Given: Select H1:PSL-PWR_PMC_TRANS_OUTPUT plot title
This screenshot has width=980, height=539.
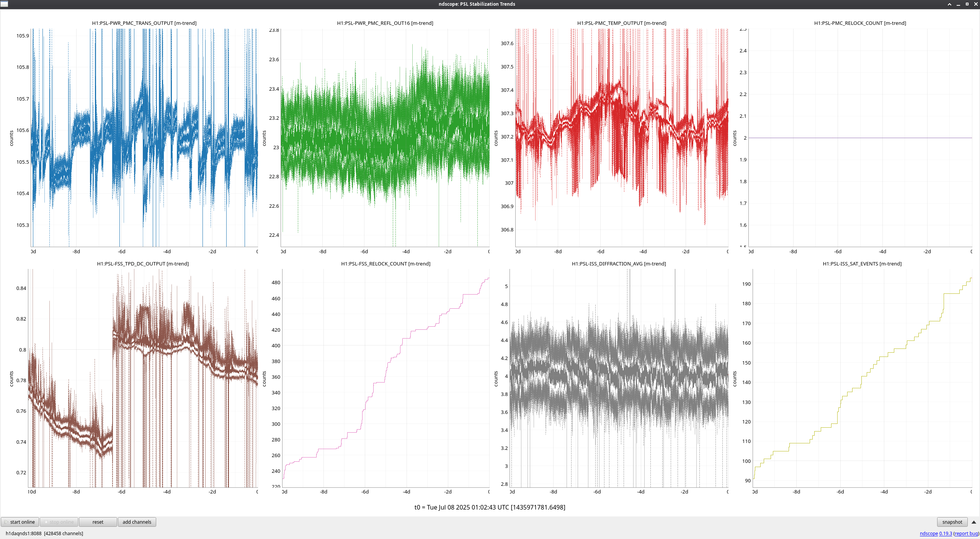Looking at the screenshot, I should pos(144,23).
